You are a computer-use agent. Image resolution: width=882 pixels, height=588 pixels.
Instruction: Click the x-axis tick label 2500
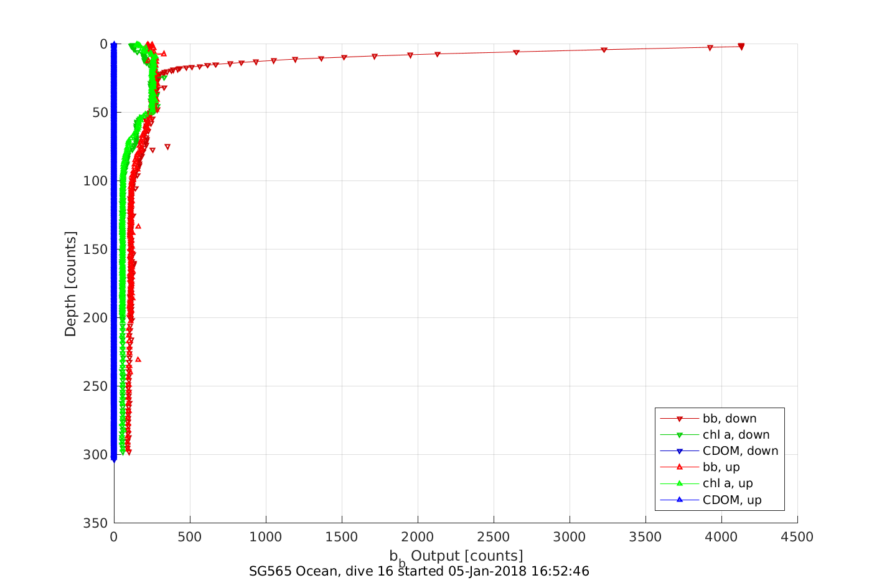[494, 537]
